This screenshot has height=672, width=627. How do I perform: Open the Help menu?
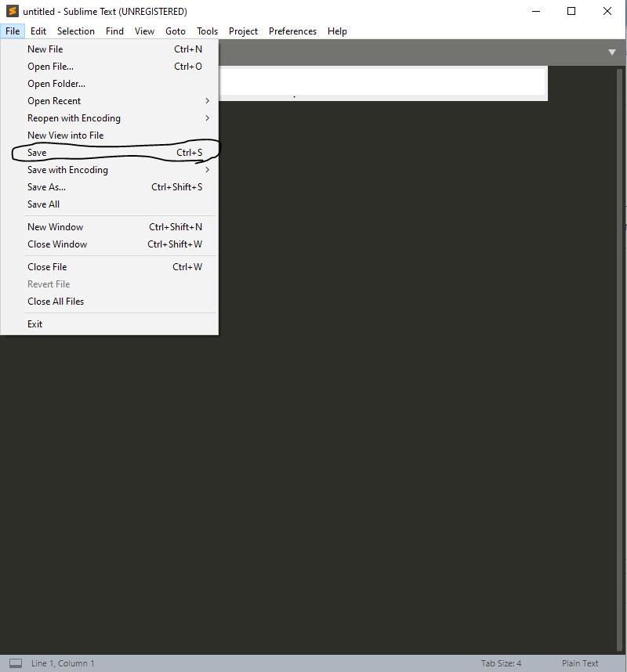(x=337, y=31)
